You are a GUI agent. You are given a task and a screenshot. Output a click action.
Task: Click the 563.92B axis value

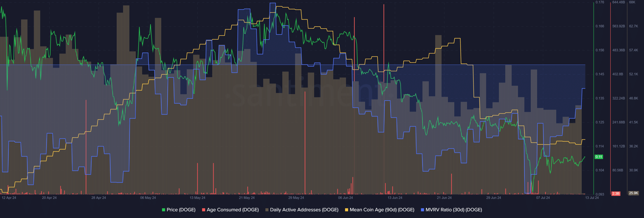[619, 26]
